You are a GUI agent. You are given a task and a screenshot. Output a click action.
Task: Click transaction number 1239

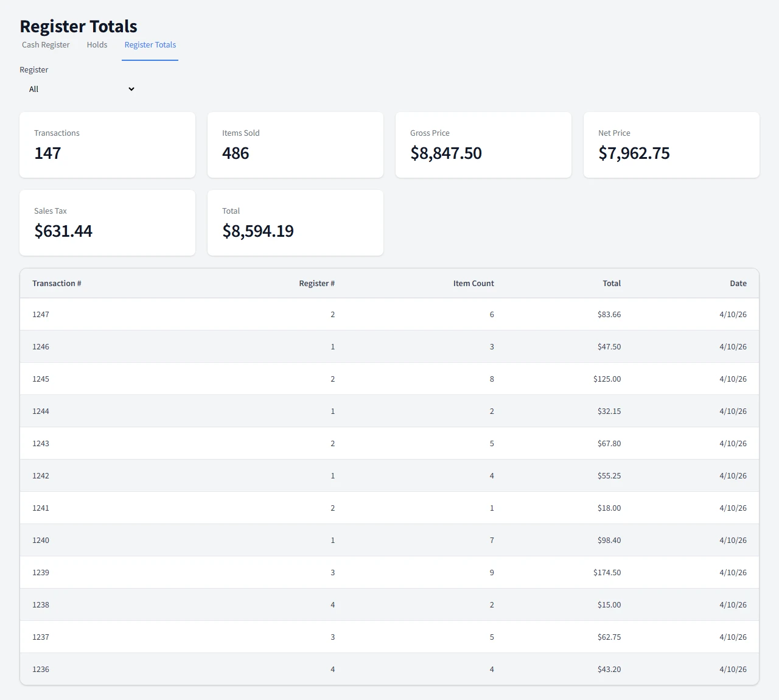(x=41, y=573)
